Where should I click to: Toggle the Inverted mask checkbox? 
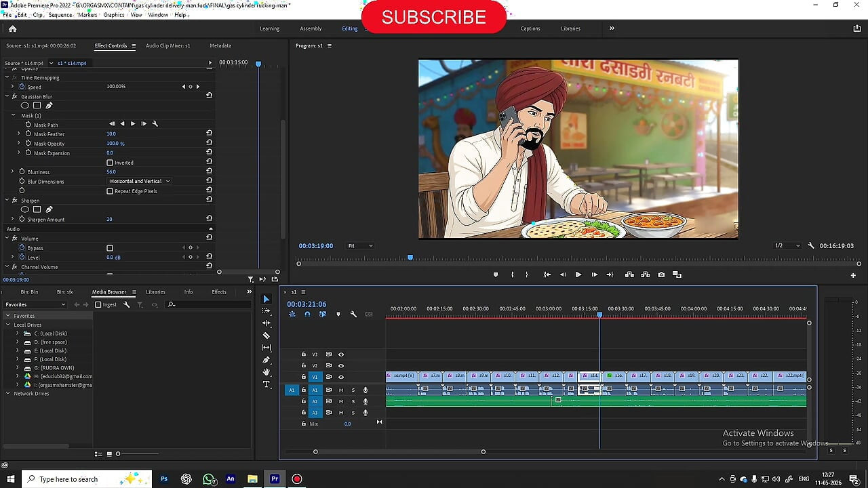(x=110, y=163)
